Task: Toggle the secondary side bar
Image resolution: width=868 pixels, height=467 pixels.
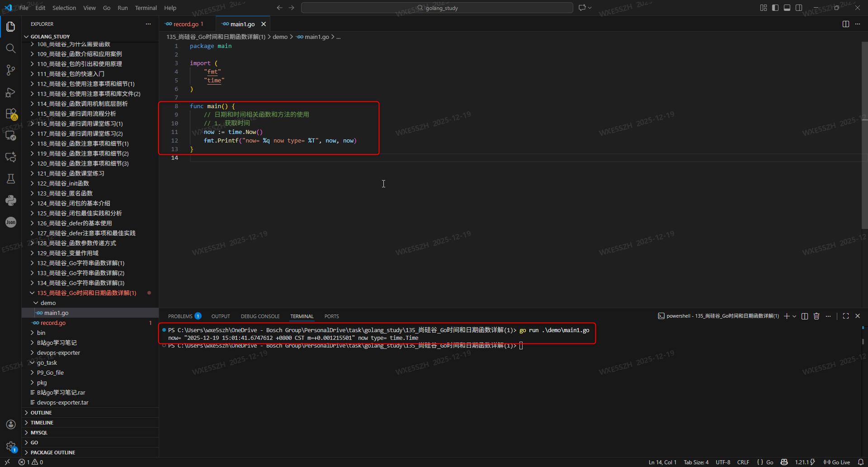Action: (799, 8)
